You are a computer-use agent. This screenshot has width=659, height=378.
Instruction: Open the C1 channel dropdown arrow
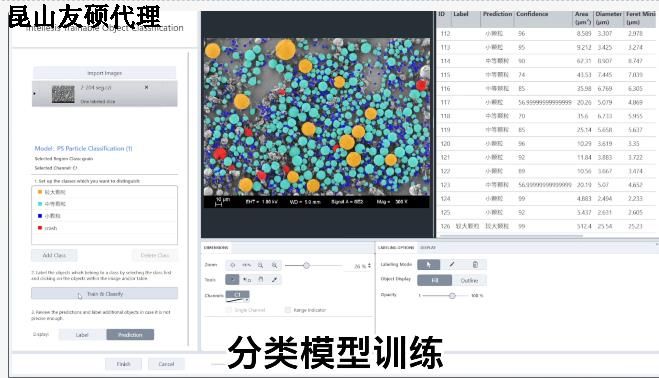click(x=246, y=300)
